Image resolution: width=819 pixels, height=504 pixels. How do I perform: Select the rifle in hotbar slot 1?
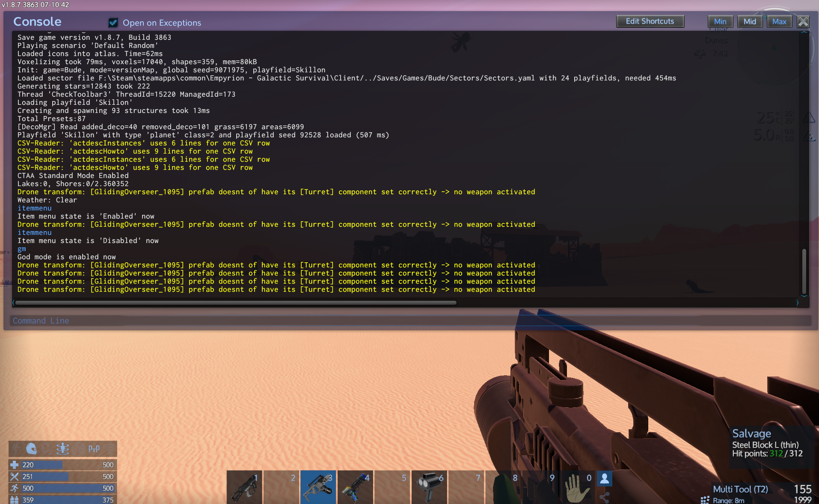244,487
